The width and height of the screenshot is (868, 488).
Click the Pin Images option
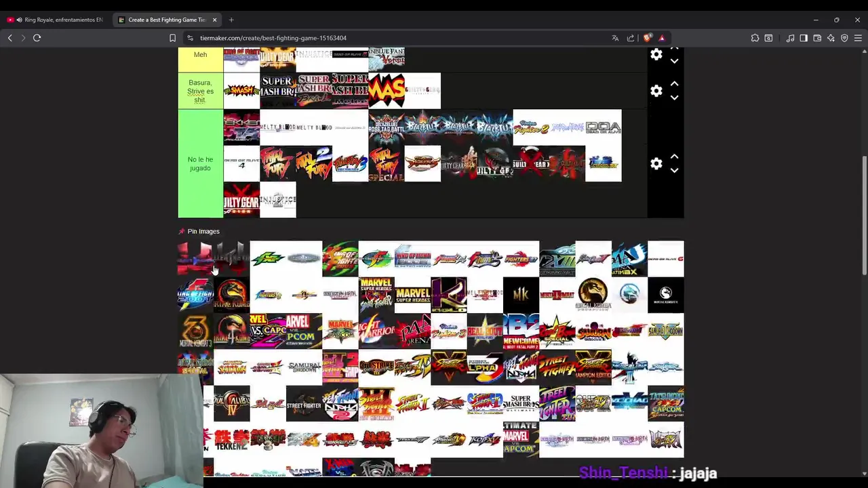[x=199, y=231]
